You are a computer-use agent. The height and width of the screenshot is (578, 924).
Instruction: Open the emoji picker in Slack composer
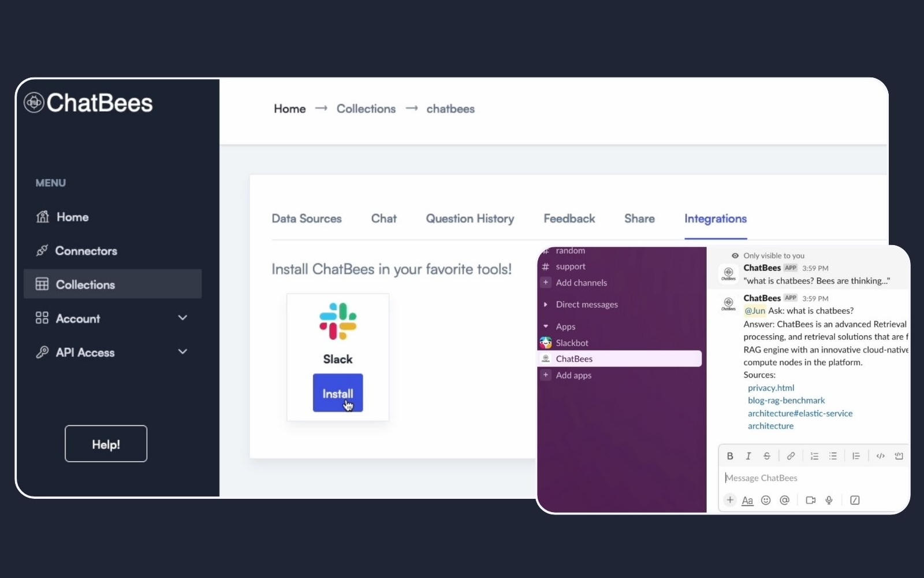coord(766,500)
